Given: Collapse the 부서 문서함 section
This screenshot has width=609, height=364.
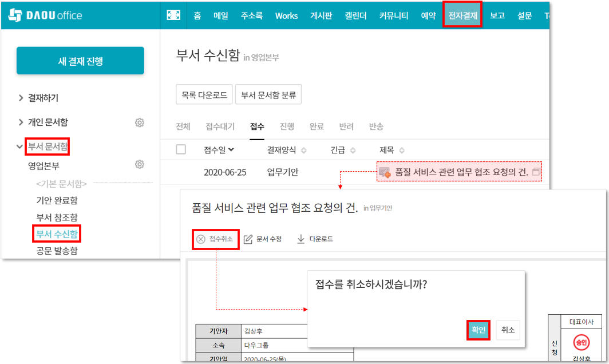Looking at the screenshot, I should [21, 147].
